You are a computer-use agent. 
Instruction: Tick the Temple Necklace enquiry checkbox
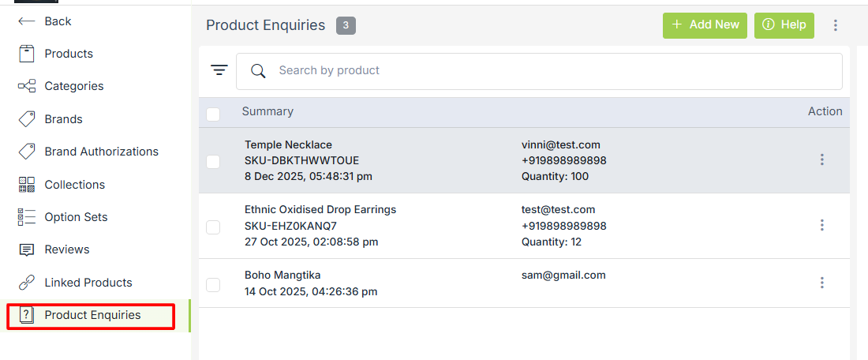213,161
